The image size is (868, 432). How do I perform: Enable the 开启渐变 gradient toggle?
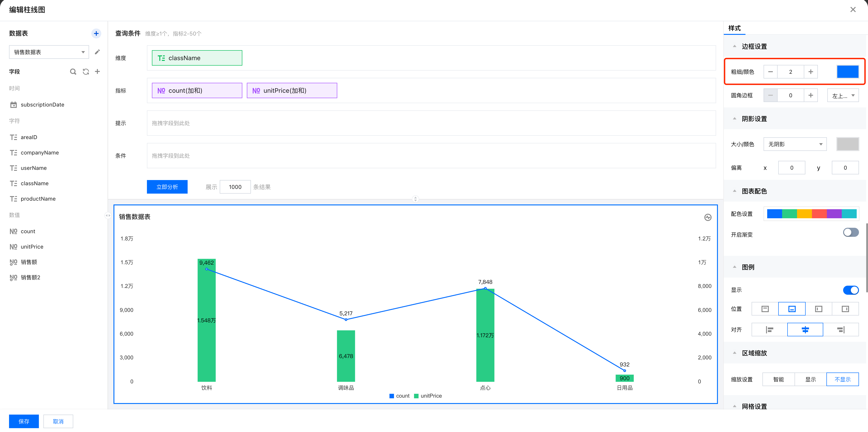[850, 232]
